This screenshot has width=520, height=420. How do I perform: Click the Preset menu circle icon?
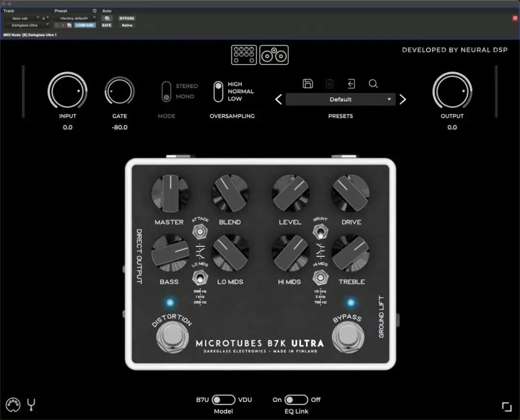coord(94,11)
